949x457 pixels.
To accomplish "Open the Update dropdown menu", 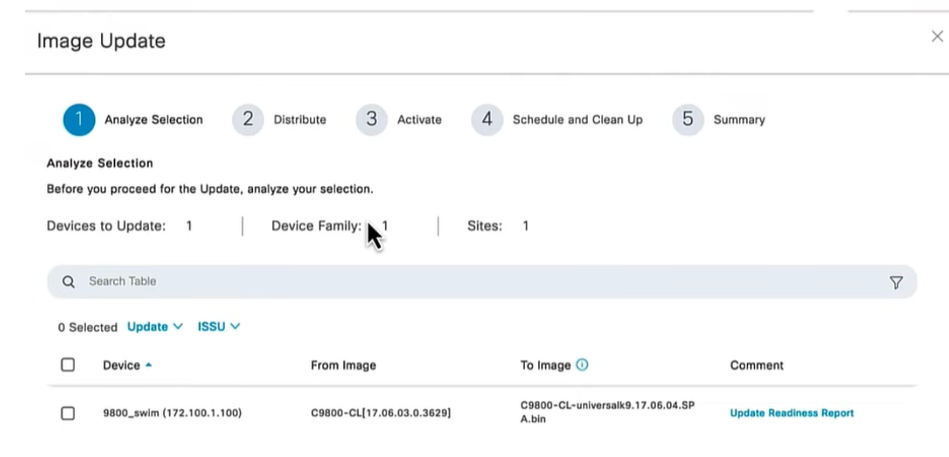I will [155, 327].
